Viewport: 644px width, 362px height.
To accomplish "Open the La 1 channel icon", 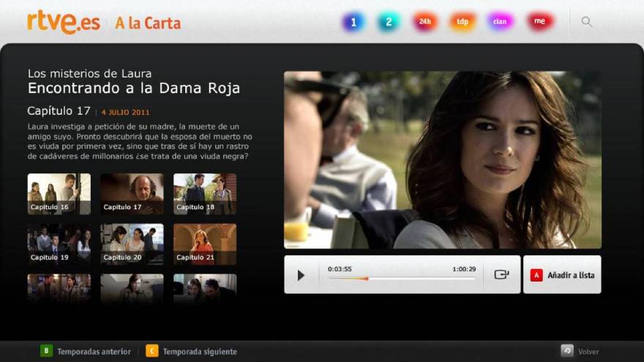I will point(353,22).
